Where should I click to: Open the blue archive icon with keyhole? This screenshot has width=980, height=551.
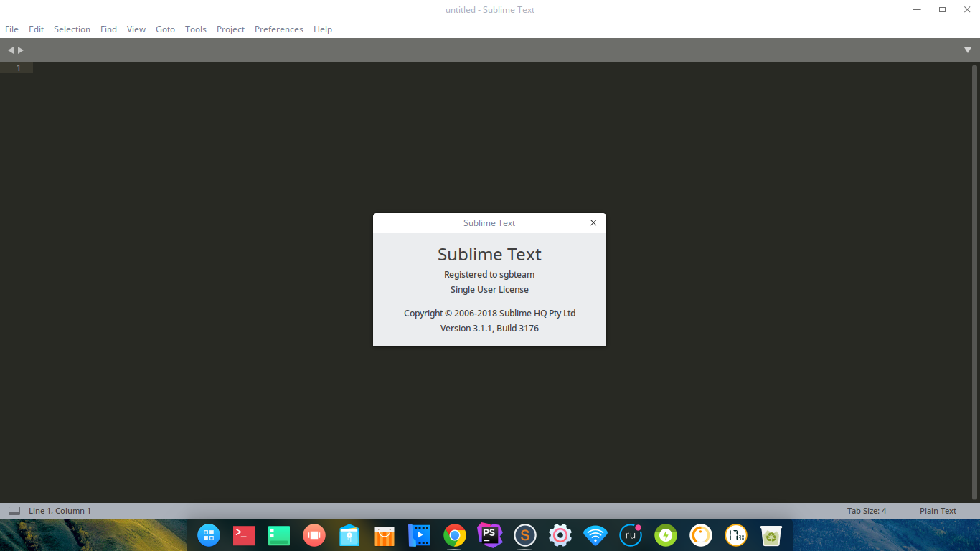(349, 535)
